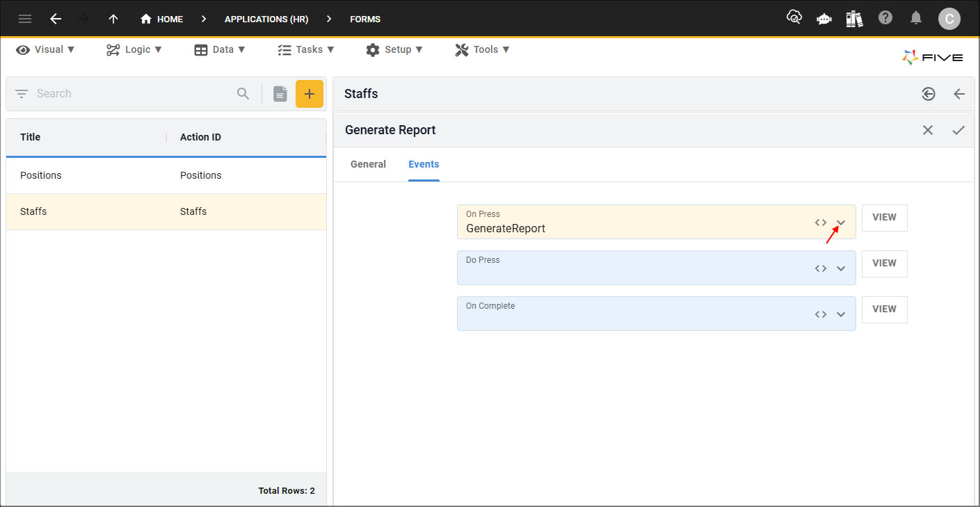
Task: Expand the Do Press dropdown arrow
Action: point(841,268)
